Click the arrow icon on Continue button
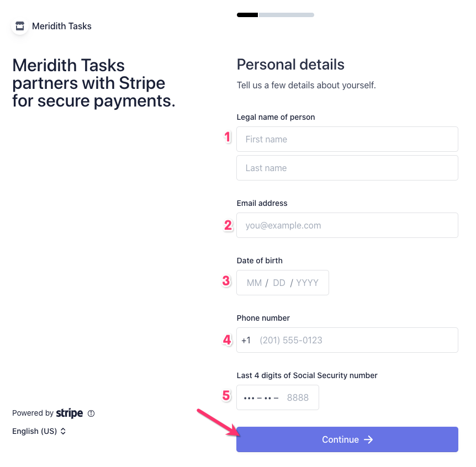The image size is (476, 467). (x=368, y=439)
